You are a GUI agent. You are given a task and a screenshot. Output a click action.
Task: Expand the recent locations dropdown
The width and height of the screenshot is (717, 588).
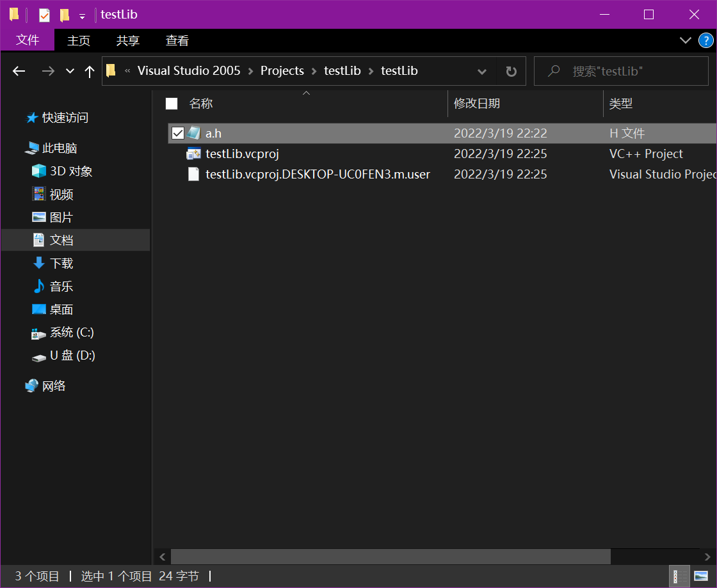click(x=70, y=71)
